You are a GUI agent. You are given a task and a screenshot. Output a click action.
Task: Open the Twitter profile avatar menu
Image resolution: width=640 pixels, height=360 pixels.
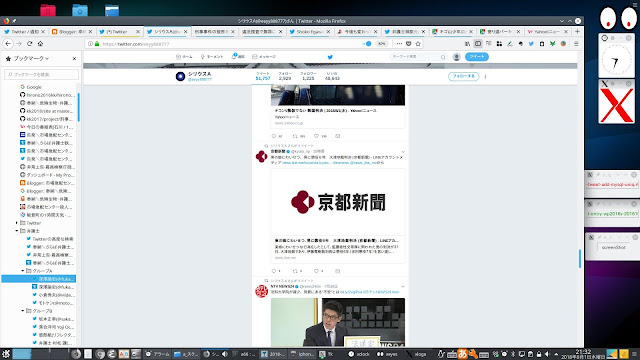[457, 57]
